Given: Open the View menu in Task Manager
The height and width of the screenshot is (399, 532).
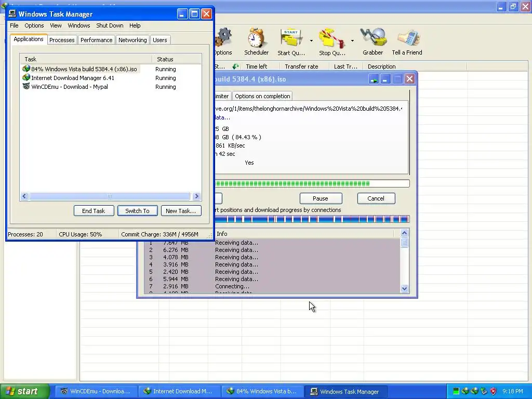Looking at the screenshot, I should 56,25.
